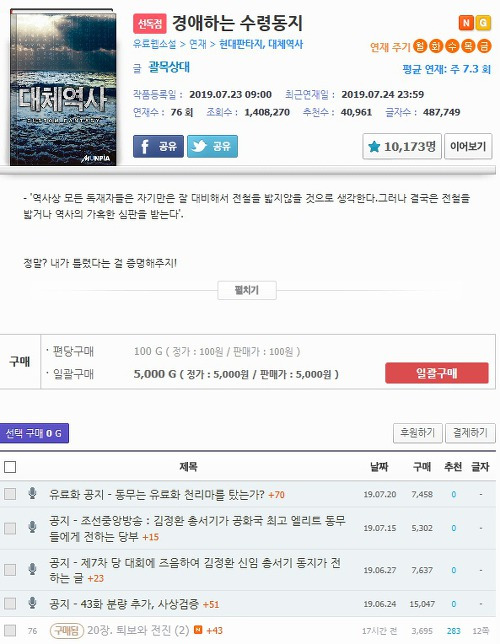Check the box for 유료화 공지 row
The width and height of the screenshot is (500, 644).
(x=10, y=494)
